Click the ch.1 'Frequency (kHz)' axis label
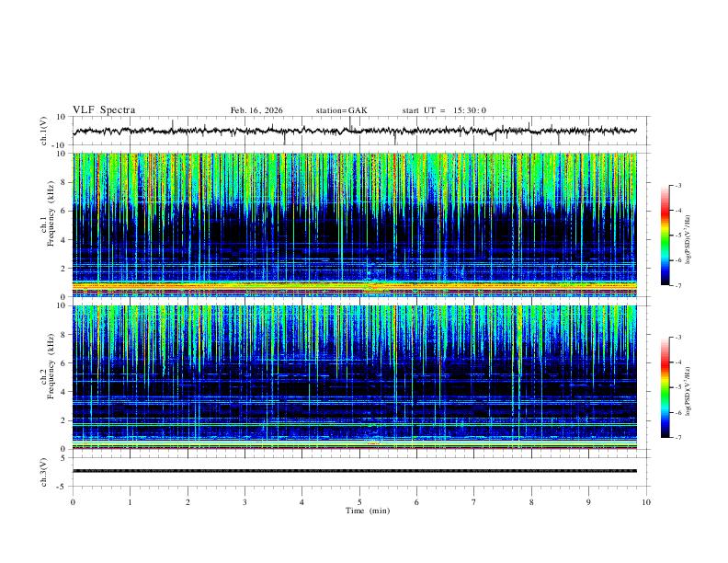 click(51, 213)
